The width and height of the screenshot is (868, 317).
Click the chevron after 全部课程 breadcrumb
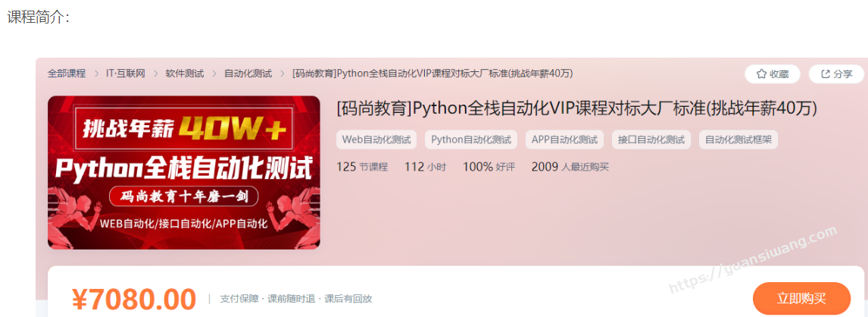click(x=96, y=73)
